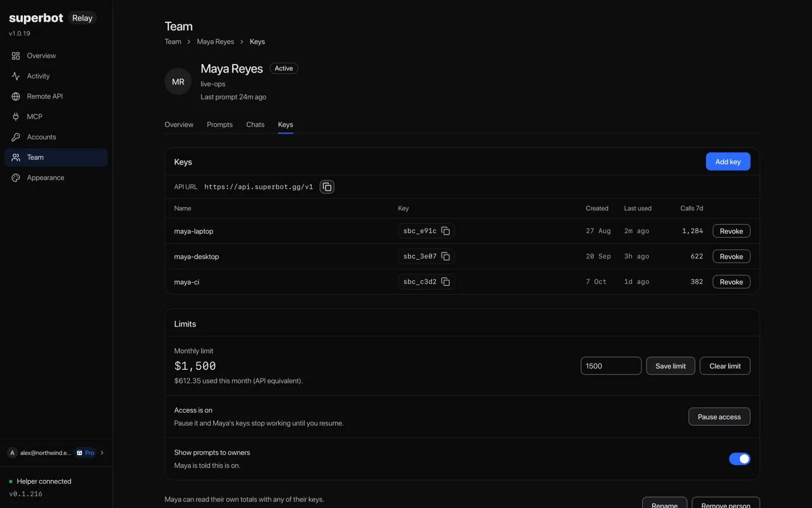Screen dimensions: 812x508
Task: Click the 622 calls value
Action: click(697, 257)
